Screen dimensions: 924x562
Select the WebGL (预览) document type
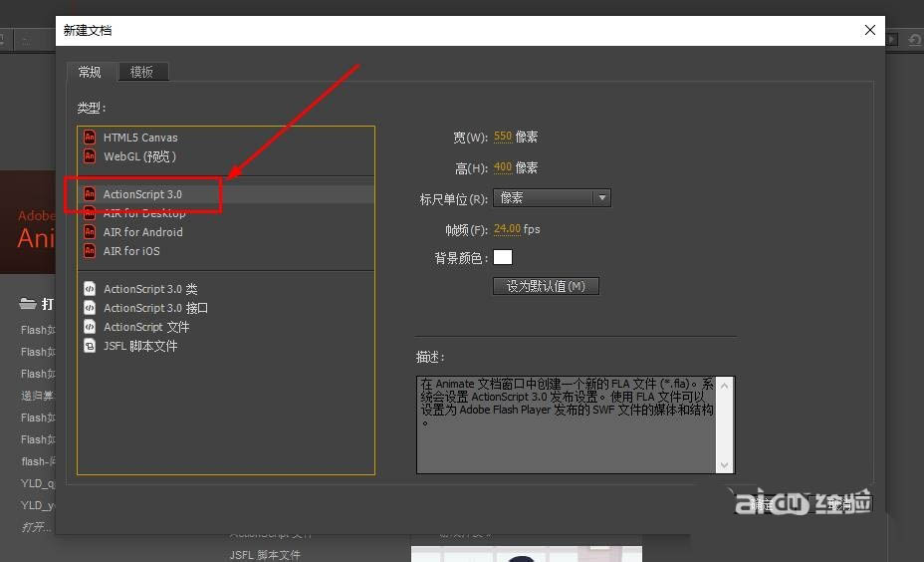tap(226, 156)
